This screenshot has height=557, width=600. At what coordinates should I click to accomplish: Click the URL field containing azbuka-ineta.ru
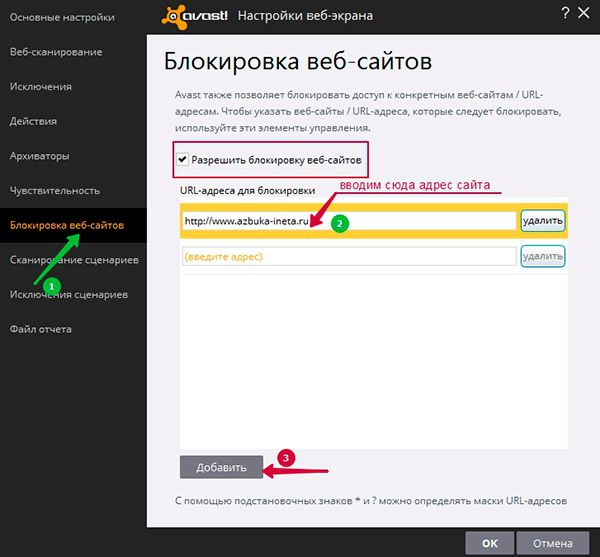tap(349, 221)
